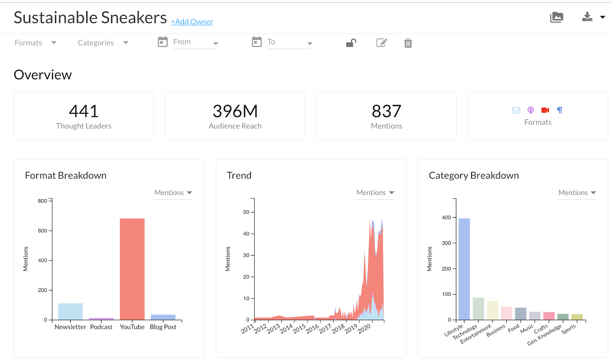The width and height of the screenshot is (611, 364).
Task: Open the image gallery icon
Action: pyautogui.click(x=556, y=17)
